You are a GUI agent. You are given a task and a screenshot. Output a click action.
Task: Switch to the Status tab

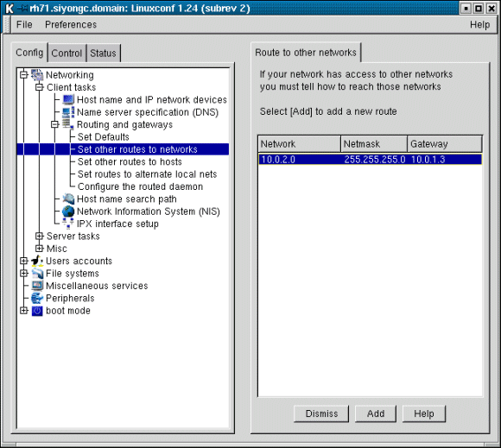pyautogui.click(x=103, y=53)
